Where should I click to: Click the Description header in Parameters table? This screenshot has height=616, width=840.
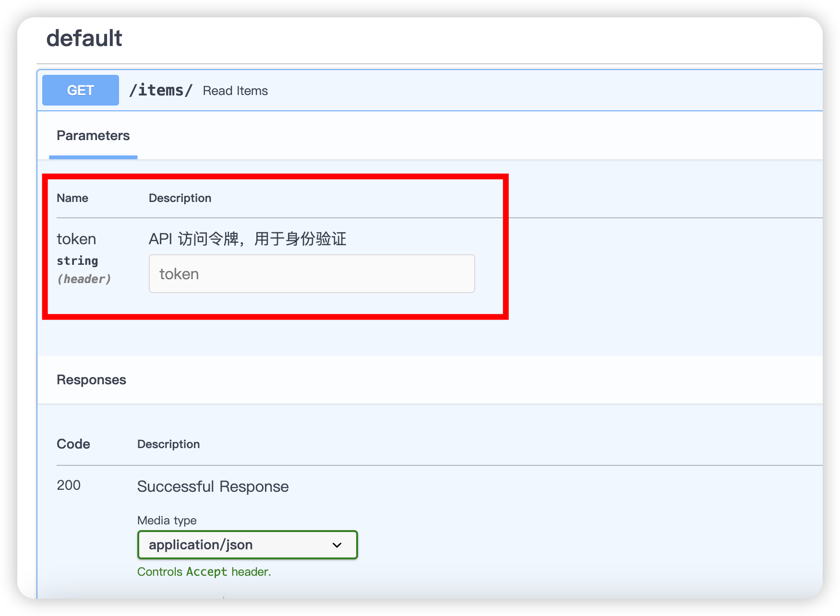tap(180, 198)
